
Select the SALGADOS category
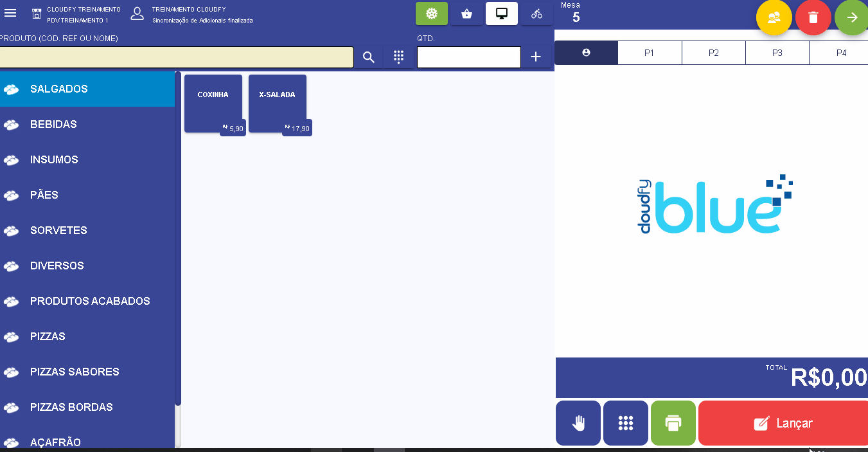pos(87,89)
